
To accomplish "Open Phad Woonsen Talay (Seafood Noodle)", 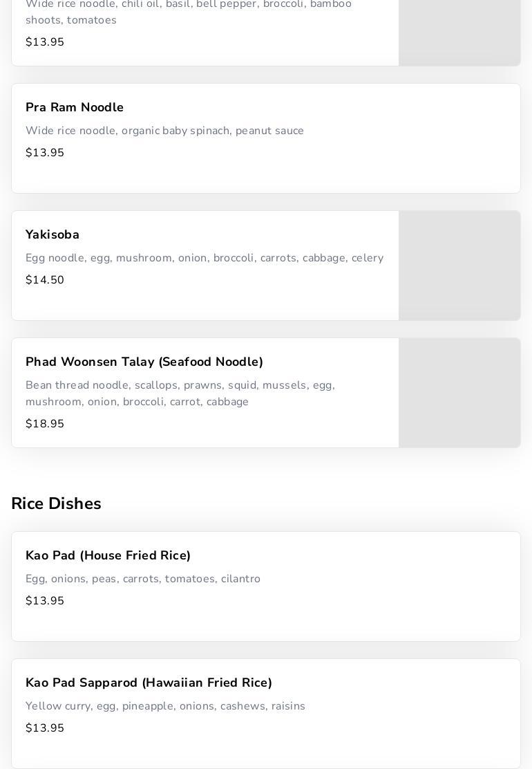I will tap(144, 362).
